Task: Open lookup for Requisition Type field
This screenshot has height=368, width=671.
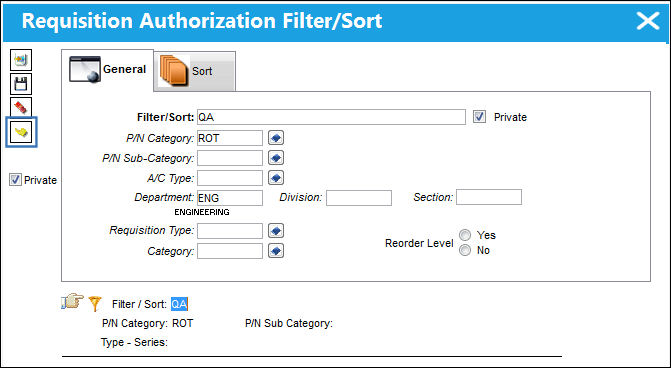Action: (276, 231)
